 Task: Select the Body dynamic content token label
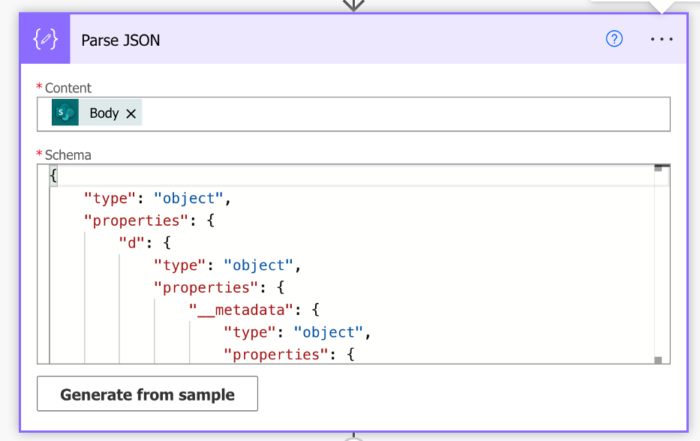(104, 113)
